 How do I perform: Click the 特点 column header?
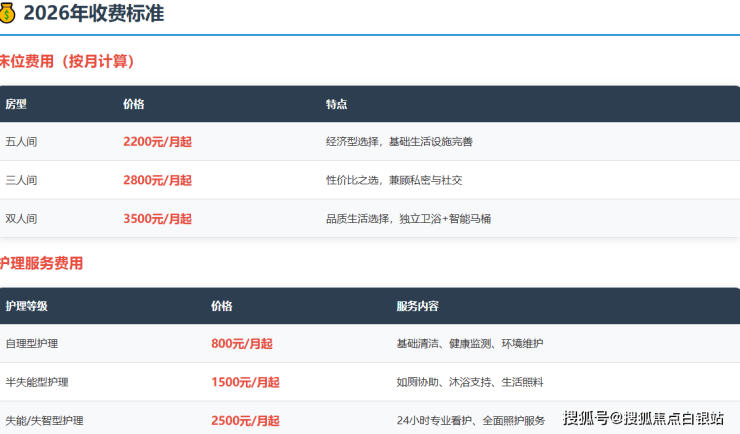(x=336, y=105)
